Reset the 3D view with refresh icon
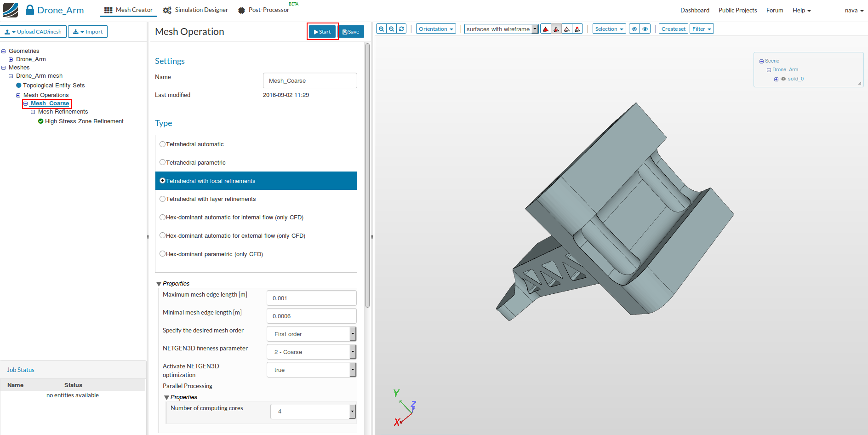Screen dimensions: 868x435 pos(401,29)
